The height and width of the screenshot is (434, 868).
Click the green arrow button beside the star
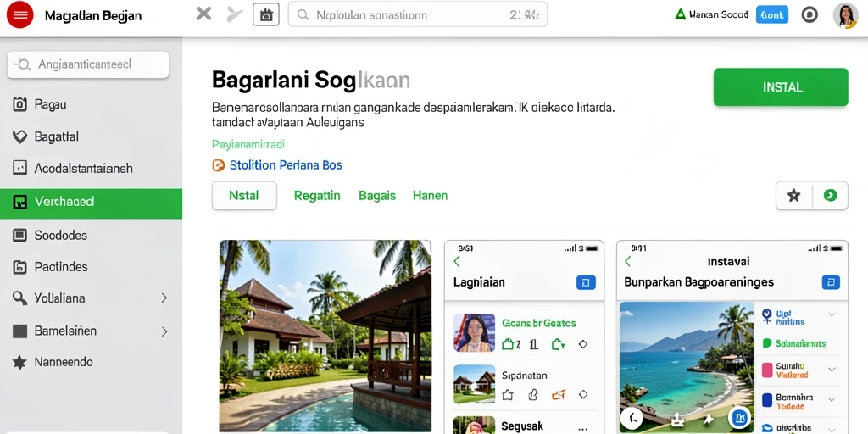point(830,195)
